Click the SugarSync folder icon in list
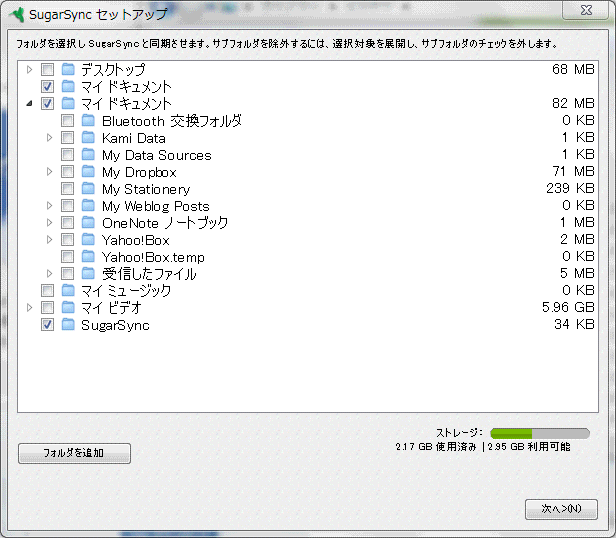The width and height of the screenshot is (616, 538). point(68,325)
